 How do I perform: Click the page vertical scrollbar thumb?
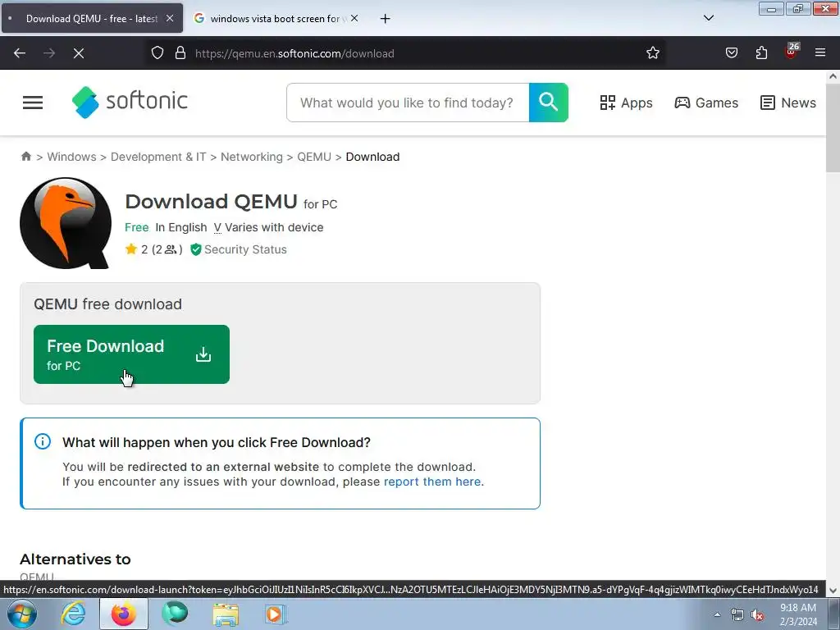click(x=833, y=129)
